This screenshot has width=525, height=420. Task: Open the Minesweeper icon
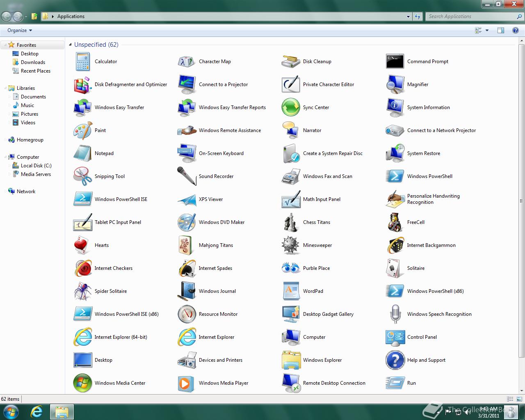(x=291, y=245)
